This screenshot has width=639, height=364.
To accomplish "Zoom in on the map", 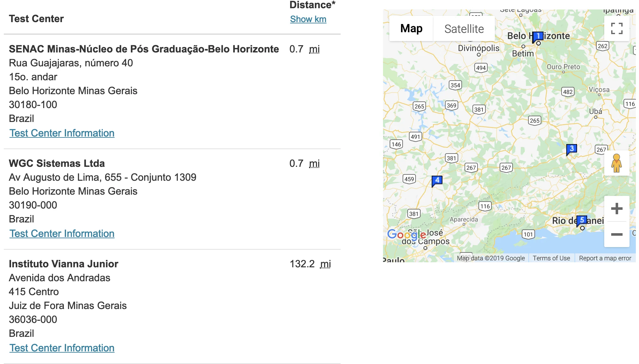I will 617,209.
